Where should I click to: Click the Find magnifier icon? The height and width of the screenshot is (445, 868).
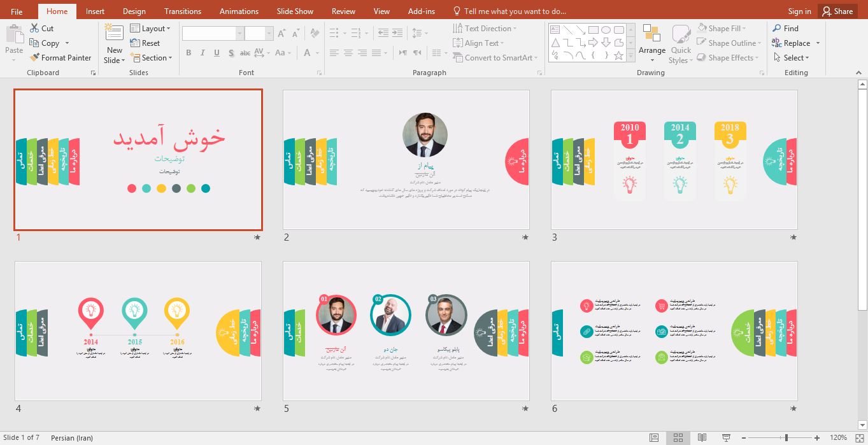point(777,29)
